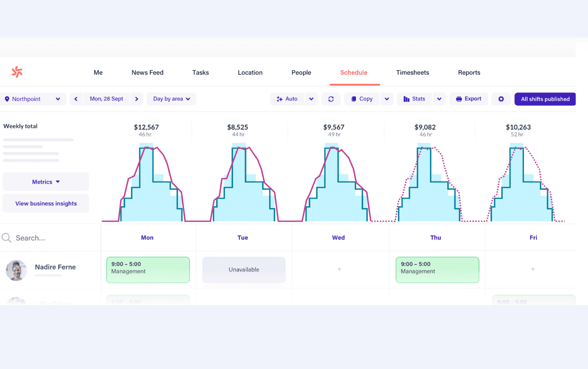
Task: Expand the Metrics dropdown
Action: (x=46, y=182)
